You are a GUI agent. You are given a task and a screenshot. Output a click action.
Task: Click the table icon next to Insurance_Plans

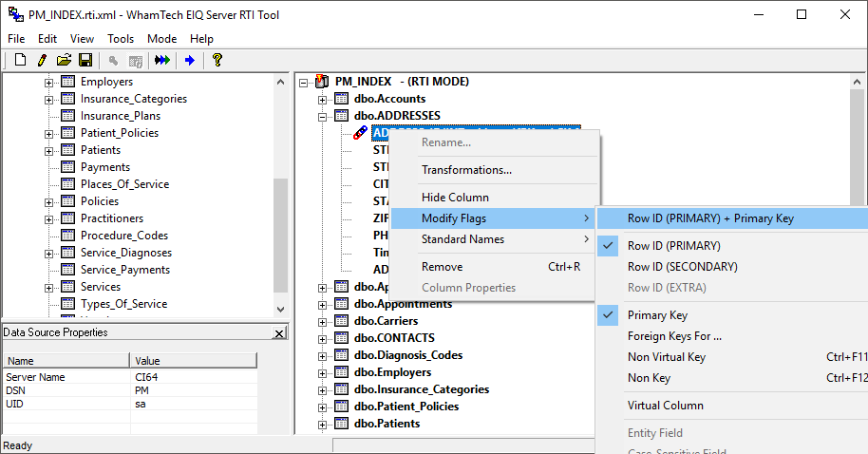point(67,116)
